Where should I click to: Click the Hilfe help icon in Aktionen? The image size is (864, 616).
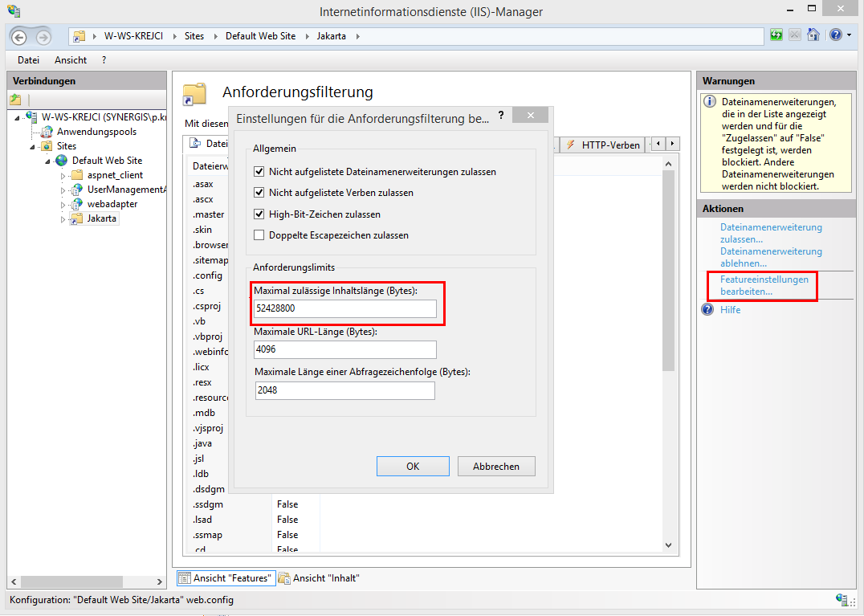(x=707, y=310)
